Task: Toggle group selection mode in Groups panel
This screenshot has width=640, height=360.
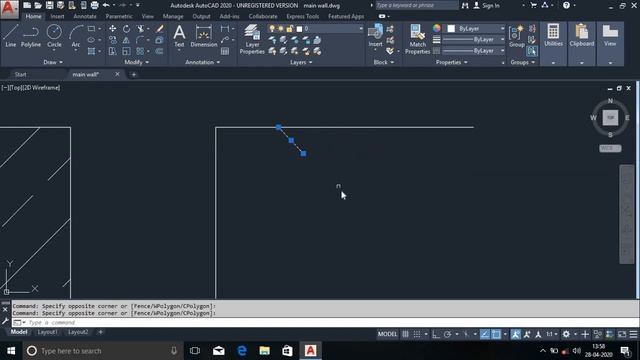Action: [532, 51]
